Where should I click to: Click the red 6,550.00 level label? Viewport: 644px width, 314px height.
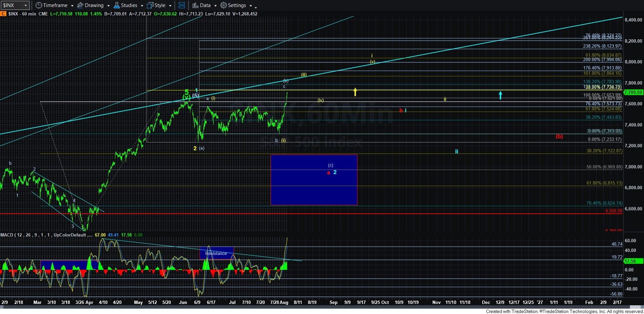pyautogui.click(x=614, y=211)
